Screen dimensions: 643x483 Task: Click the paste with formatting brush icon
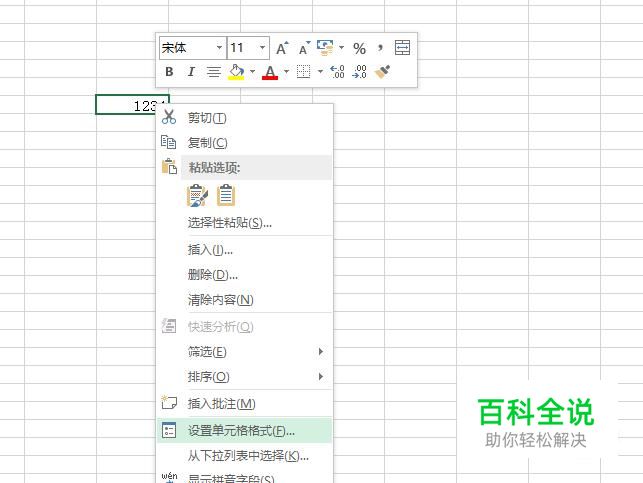(197, 195)
